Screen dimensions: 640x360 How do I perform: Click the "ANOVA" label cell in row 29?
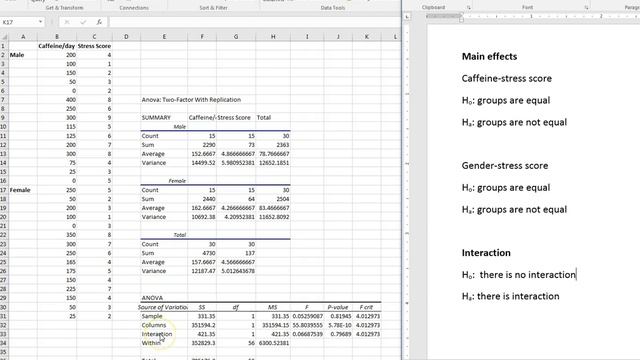point(164,298)
